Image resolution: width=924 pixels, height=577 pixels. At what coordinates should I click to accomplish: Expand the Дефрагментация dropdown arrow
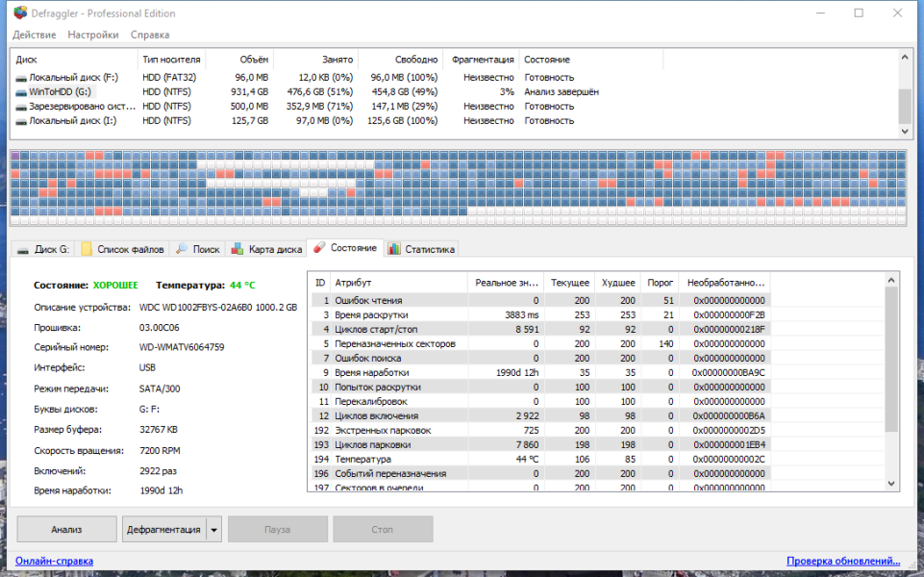pos(213,529)
